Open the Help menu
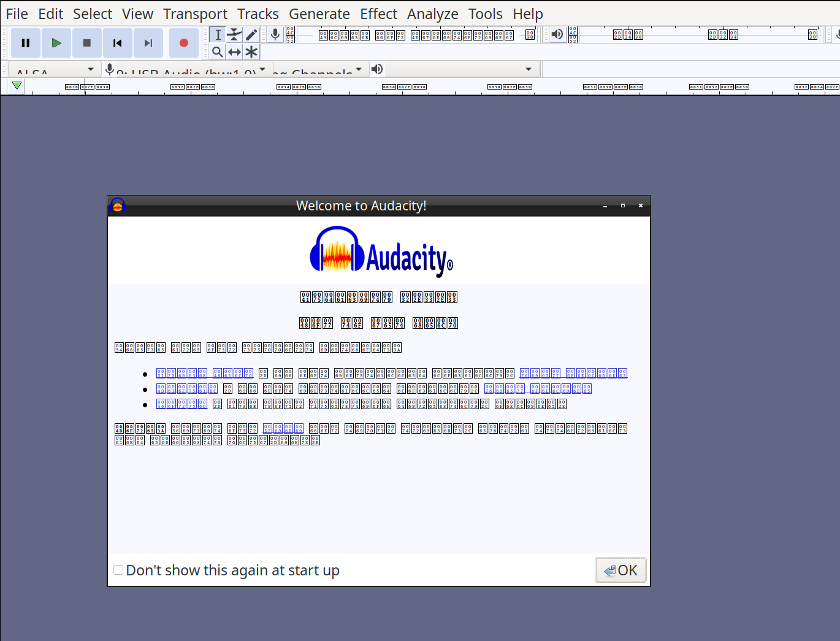Image resolution: width=840 pixels, height=641 pixels. [528, 14]
